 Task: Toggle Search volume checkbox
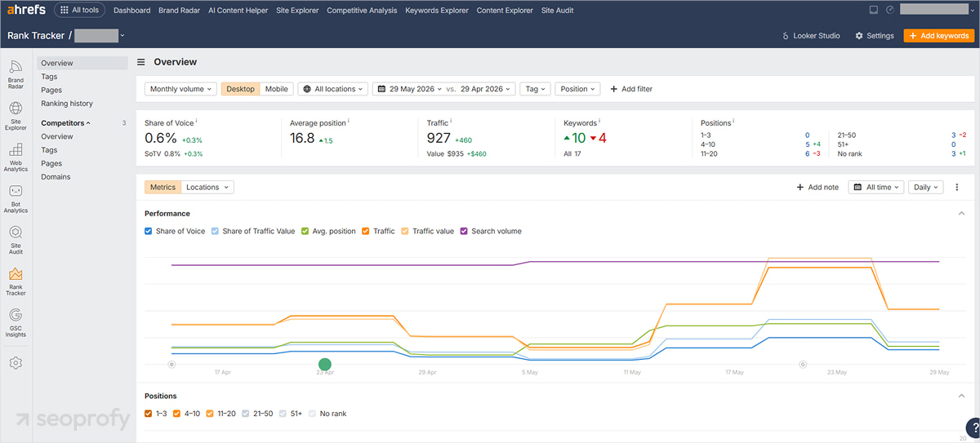[x=465, y=231]
